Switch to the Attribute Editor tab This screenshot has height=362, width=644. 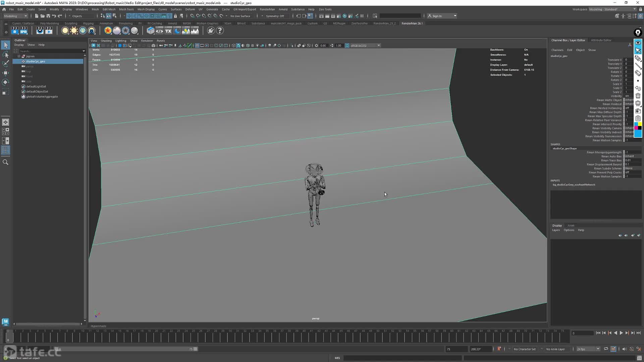[x=601, y=40]
